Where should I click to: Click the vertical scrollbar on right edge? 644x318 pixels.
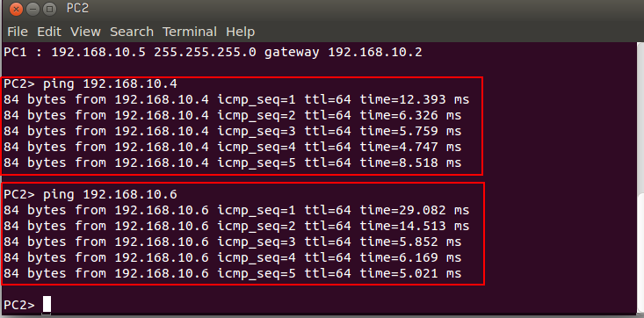point(641,178)
